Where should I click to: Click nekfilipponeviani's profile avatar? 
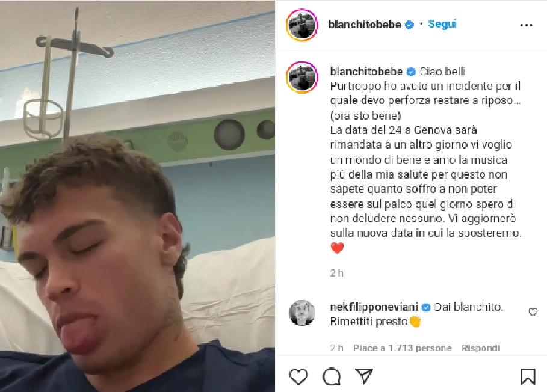pos(302,313)
